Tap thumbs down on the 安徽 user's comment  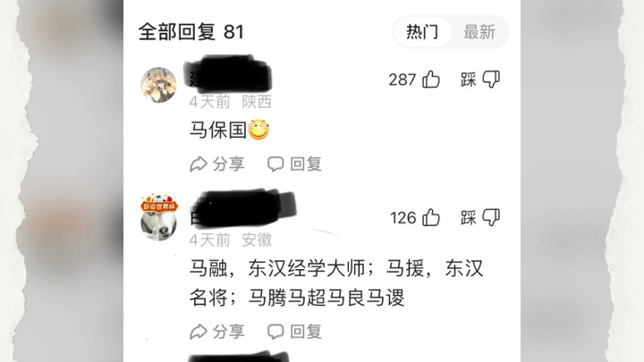491,217
